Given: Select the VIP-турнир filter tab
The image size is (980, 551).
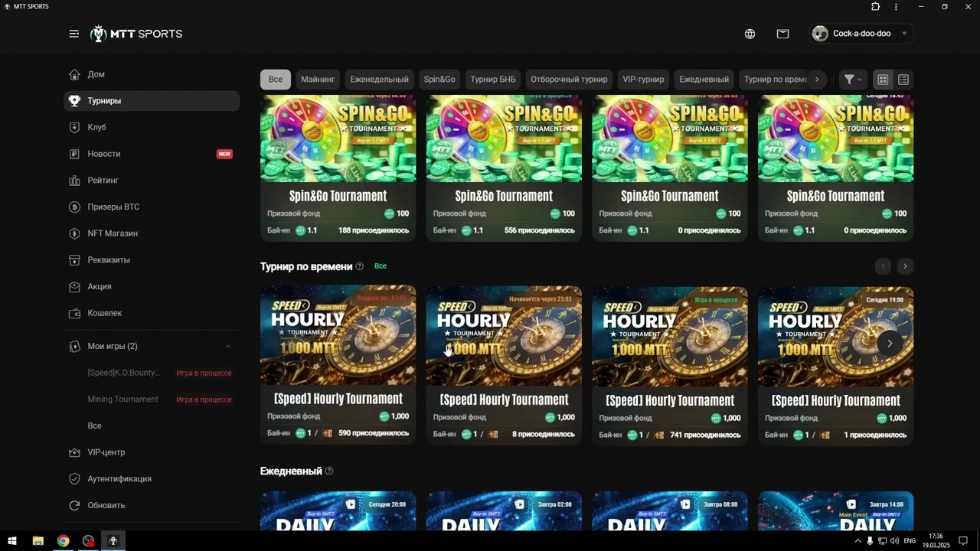Looking at the screenshot, I should coord(643,80).
